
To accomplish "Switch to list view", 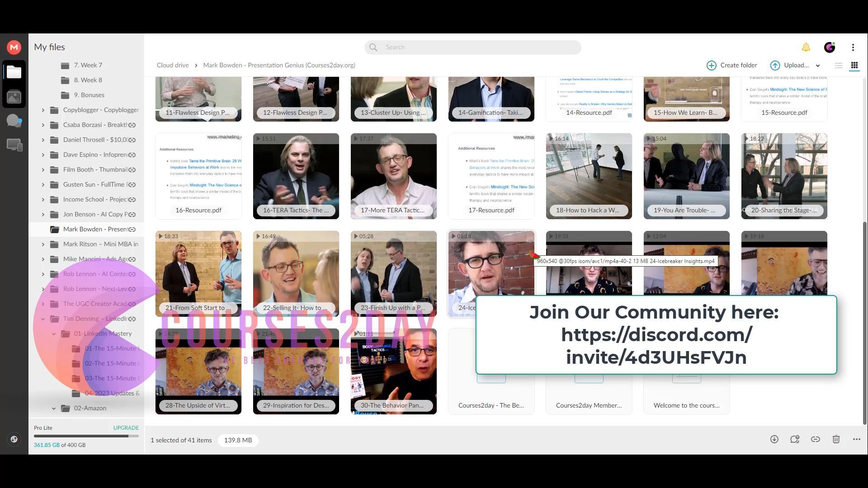I will 839,66.
